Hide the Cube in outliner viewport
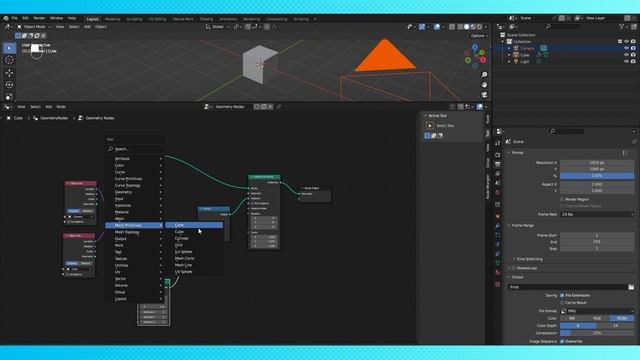This screenshot has height=360, width=640. 626,55
